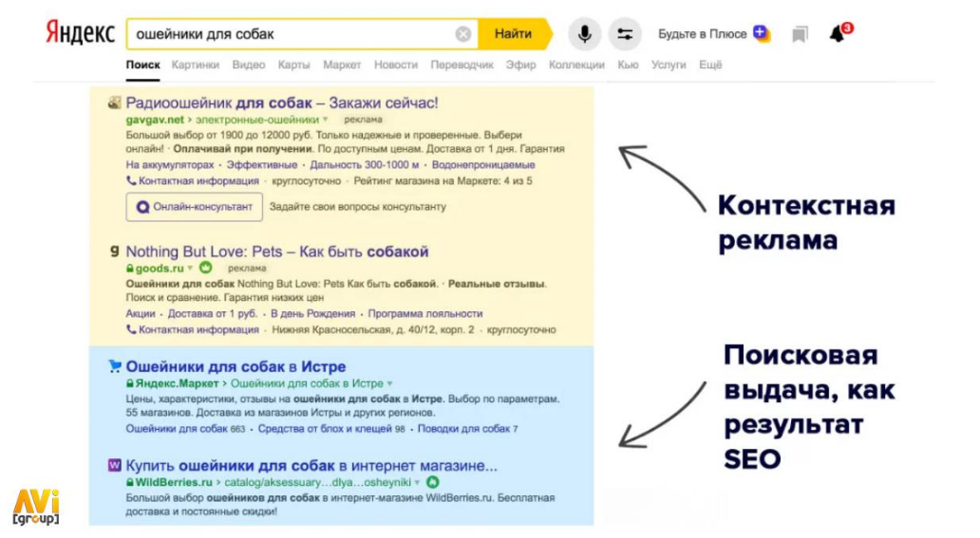Click lock icon before Яндекс.Маркет

129,383
